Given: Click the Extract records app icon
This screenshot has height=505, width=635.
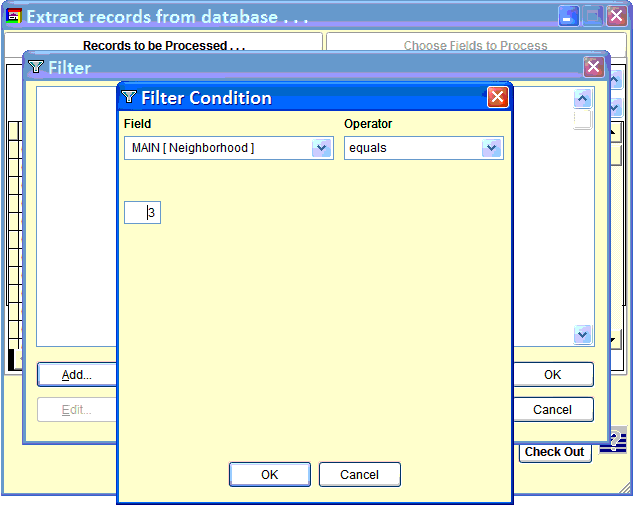Looking at the screenshot, I should (14, 17).
